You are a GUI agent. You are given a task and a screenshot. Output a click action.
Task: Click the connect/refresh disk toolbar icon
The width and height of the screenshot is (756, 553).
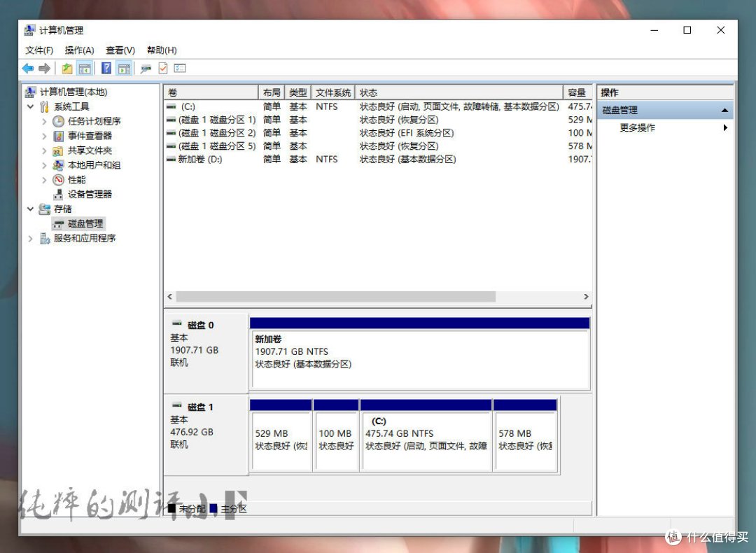point(146,69)
